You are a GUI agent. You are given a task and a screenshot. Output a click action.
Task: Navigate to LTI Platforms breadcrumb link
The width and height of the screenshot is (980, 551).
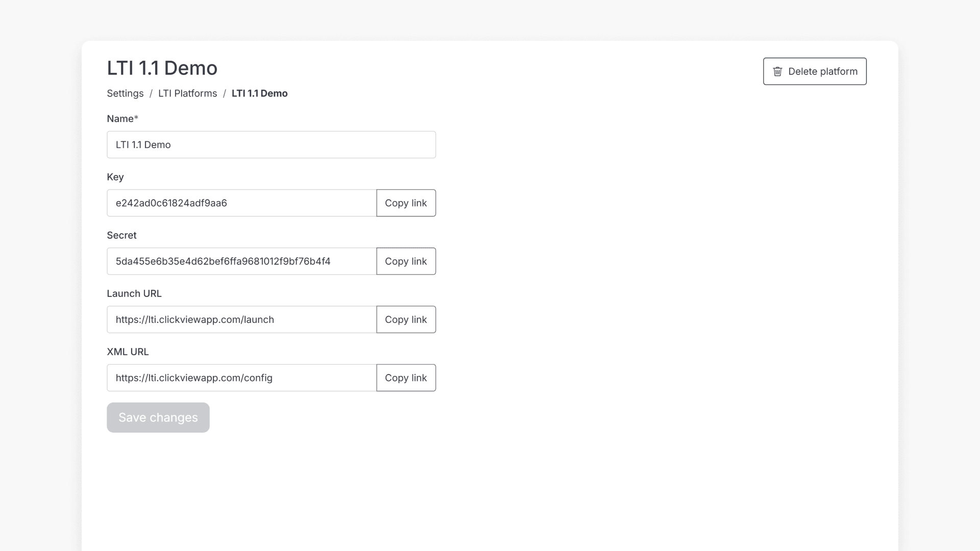[x=187, y=93]
